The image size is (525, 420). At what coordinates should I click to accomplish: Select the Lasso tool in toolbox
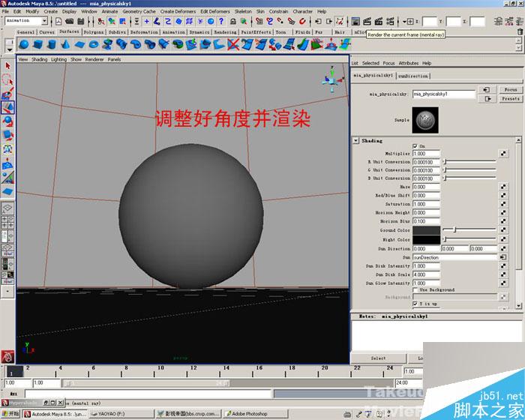tap(7, 79)
